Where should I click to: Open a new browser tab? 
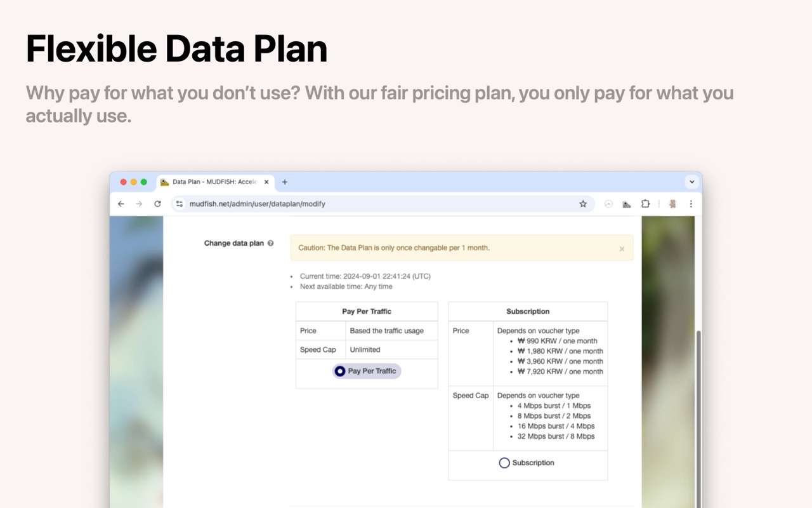pyautogui.click(x=285, y=182)
